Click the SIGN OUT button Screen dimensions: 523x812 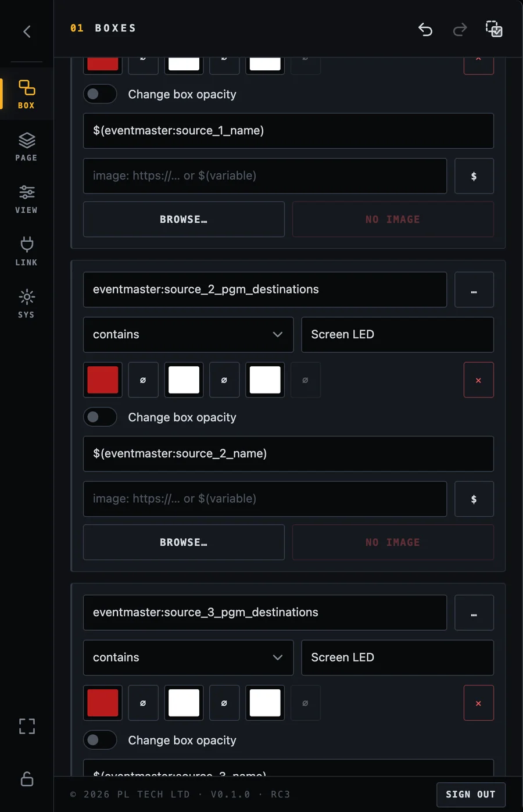coord(471,794)
